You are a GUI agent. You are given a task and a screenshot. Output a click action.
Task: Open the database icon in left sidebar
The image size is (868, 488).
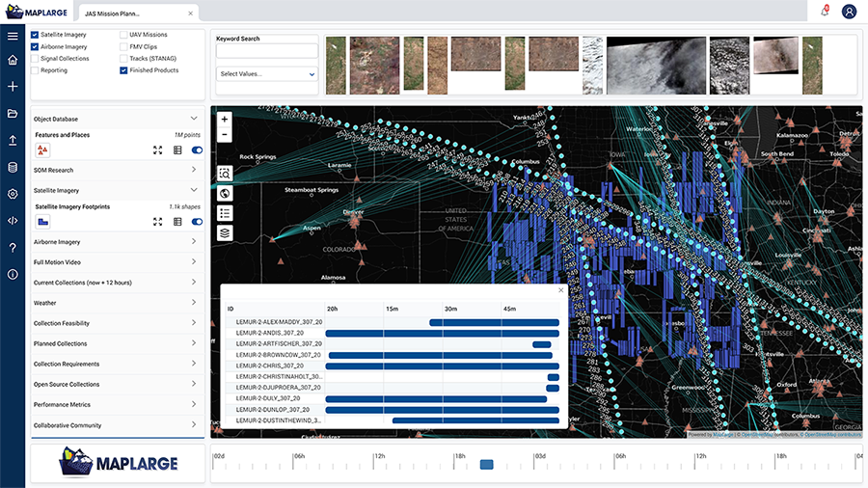(13, 167)
